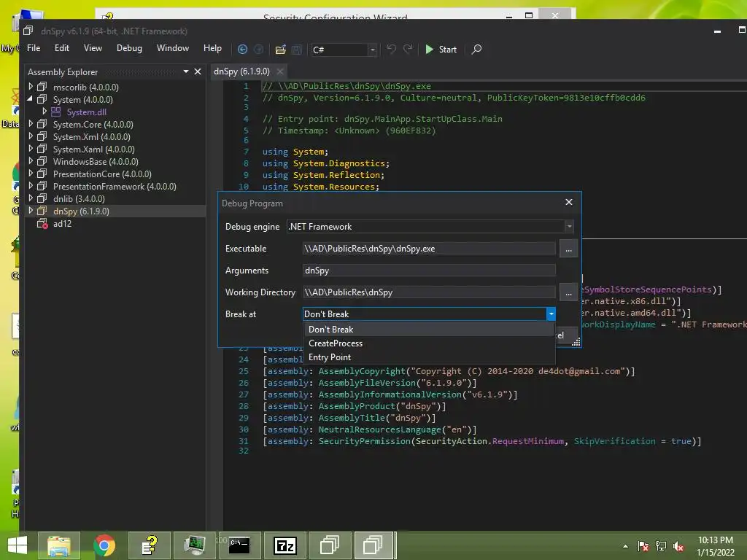Viewport: 747px width, 560px height.
Task: Select WindowsBase (4.0.0.0) tree item
Action: click(96, 161)
